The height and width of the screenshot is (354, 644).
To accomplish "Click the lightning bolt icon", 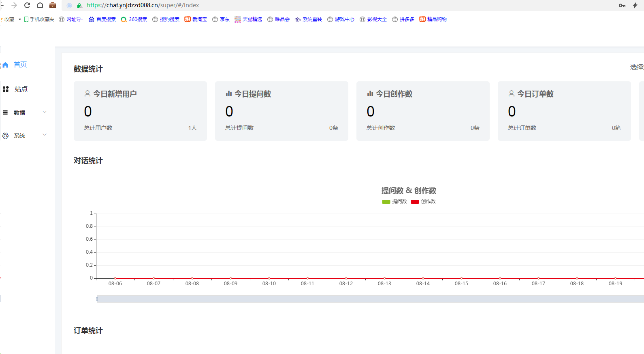I will pyautogui.click(x=635, y=5).
